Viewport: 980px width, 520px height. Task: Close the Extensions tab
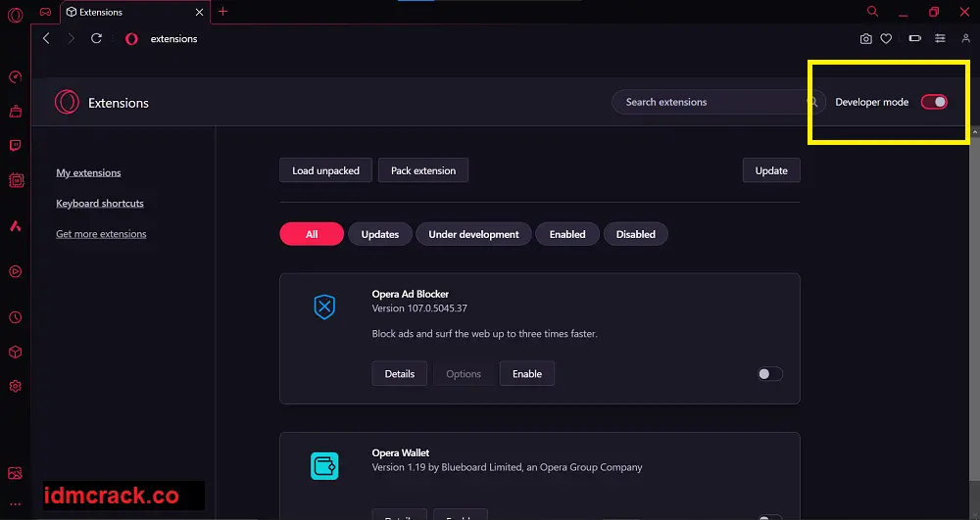click(x=199, y=12)
